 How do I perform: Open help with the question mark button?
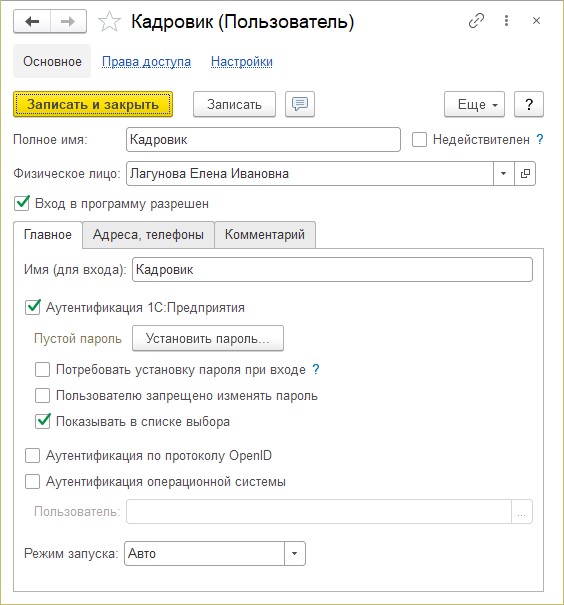529,104
